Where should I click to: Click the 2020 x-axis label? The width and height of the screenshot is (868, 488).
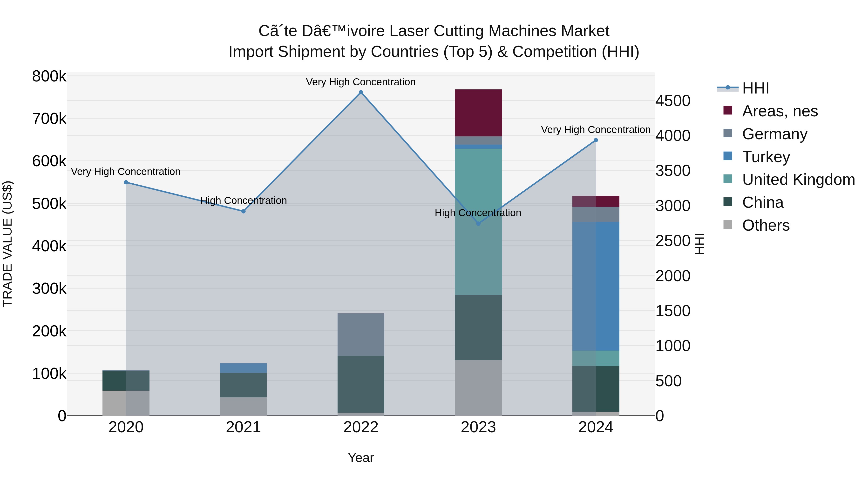(126, 427)
